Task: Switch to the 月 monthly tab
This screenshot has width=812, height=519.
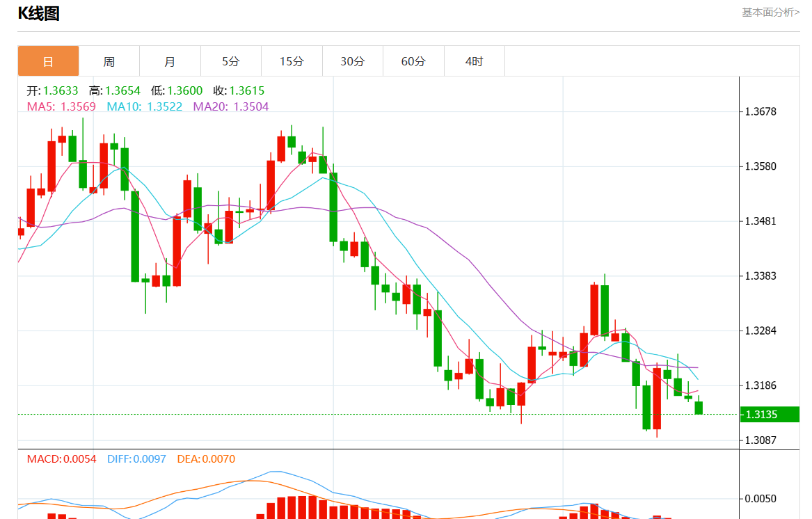Action: (170, 61)
